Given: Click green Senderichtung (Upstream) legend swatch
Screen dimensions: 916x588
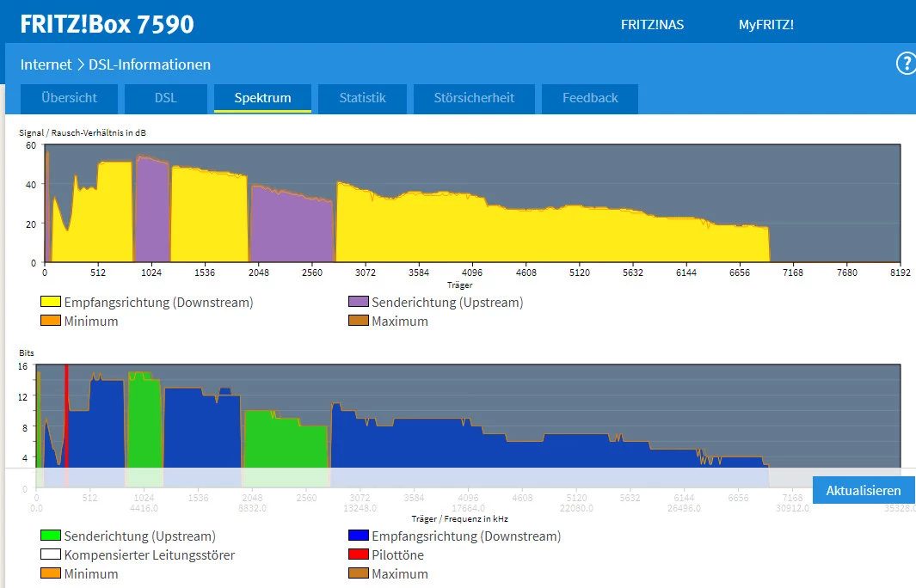Looking at the screenshot, I should [50, 536].
